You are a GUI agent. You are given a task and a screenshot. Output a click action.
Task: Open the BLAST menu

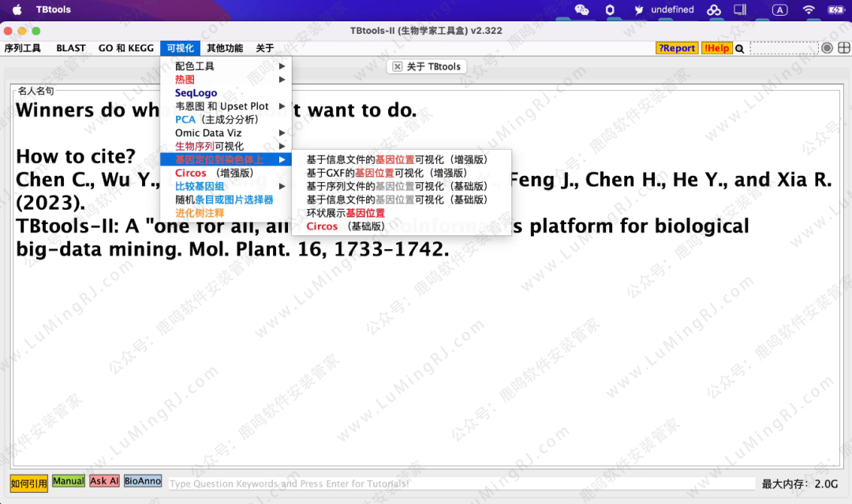tap(71, 48)
